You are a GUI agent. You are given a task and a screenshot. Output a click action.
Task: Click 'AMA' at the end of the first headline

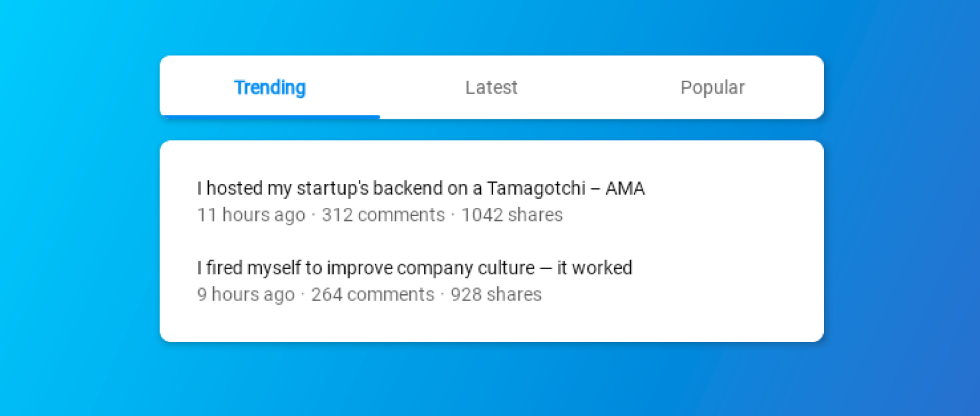tap(625, 188)
